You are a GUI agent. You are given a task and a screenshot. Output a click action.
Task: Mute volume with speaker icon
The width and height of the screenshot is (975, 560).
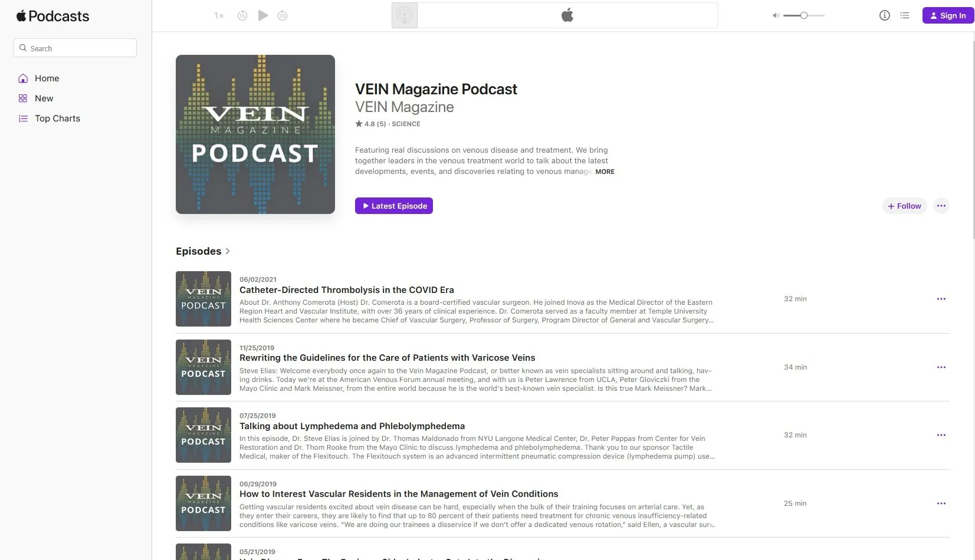[776, 15]
